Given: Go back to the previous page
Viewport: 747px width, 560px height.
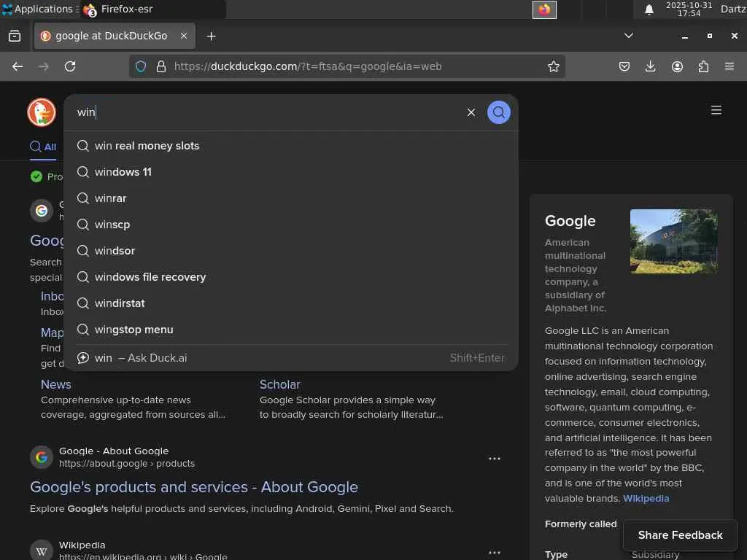Looking at the screenshot, I should point(18,66).
